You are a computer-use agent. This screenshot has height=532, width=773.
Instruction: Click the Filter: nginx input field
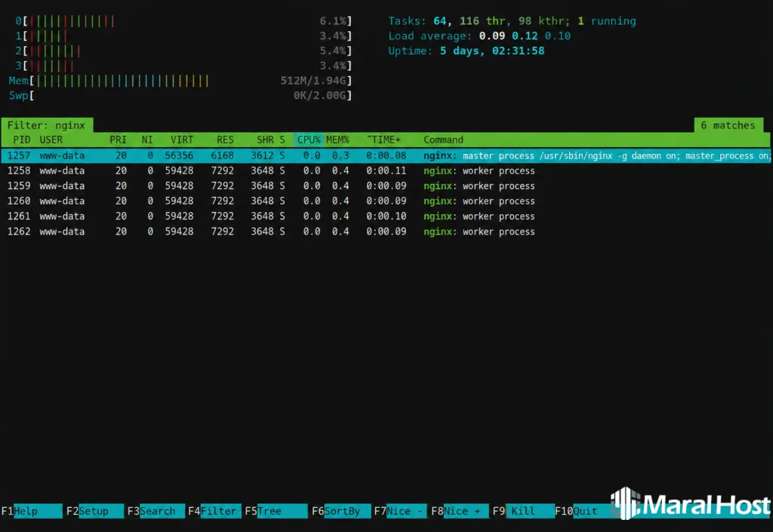point(46,125)
